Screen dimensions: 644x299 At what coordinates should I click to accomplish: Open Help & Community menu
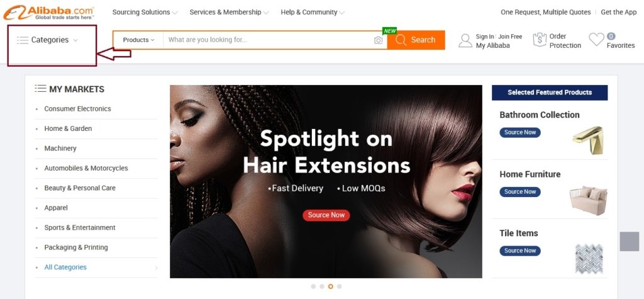[x=313, y=13]
